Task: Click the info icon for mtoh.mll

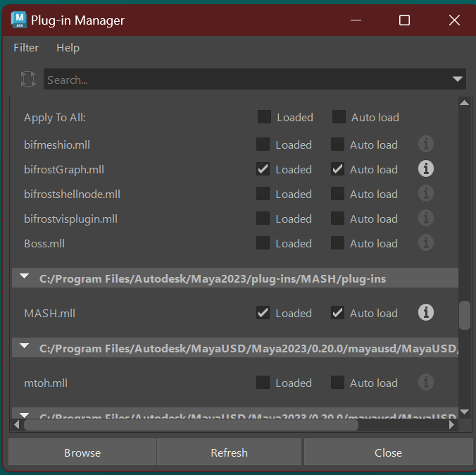Action: (425, 383)
